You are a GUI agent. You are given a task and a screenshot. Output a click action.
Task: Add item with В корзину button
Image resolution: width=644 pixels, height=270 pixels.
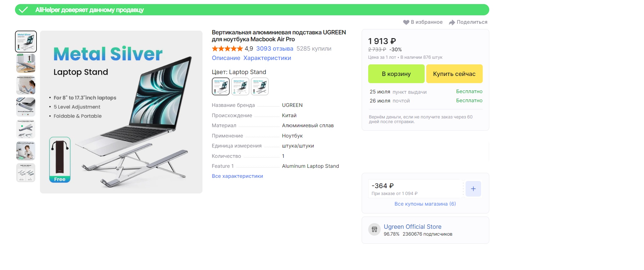click(x=396, y=74)
